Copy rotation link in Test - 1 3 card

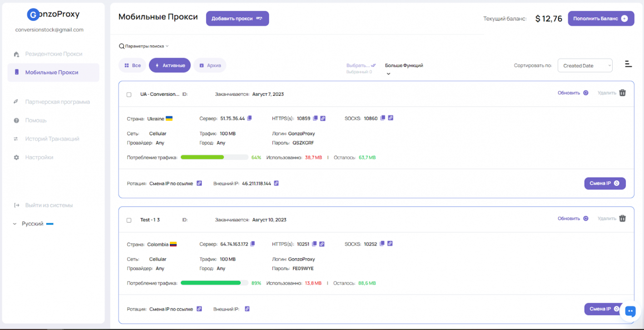click(199, 309)
